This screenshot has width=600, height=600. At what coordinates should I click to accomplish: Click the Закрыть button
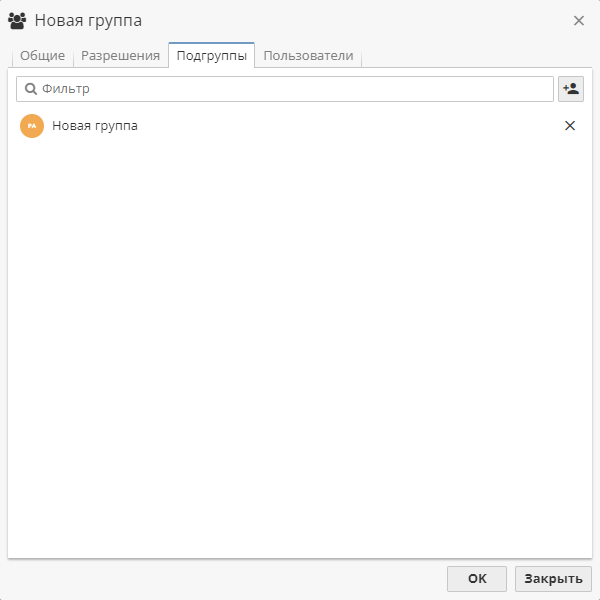tap(553, 579)
